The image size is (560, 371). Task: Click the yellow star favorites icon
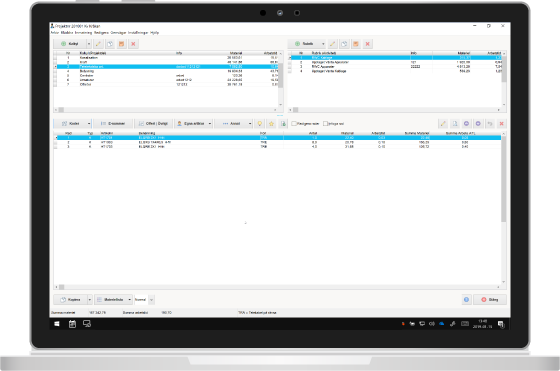click(x=271, y=124)
